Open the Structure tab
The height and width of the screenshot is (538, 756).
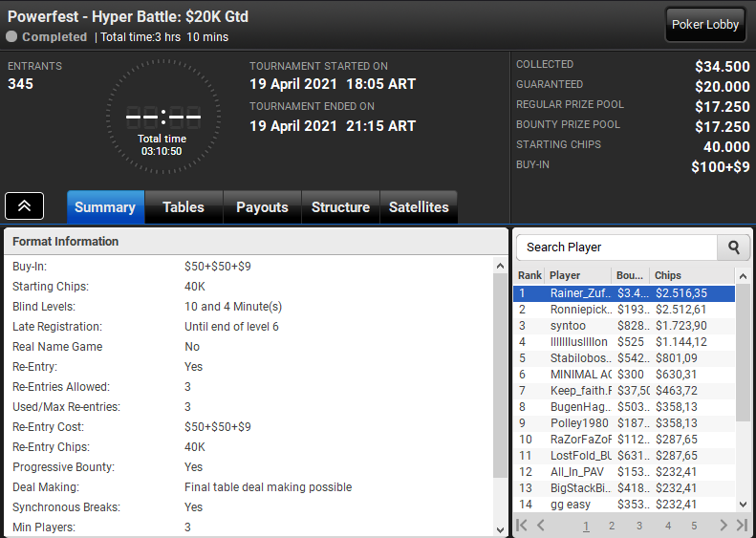(340, 207)
